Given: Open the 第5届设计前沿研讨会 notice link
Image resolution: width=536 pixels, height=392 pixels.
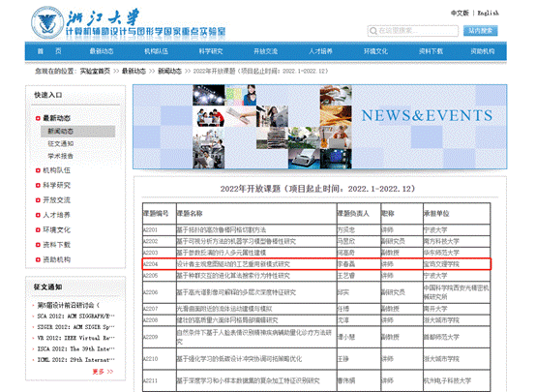Looking at the screenshot, I should [x=69, y=305].
